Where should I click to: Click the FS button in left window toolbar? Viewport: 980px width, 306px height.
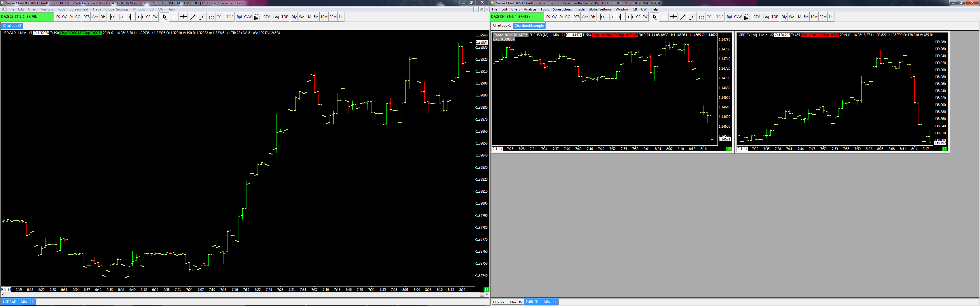click(58, 17)
